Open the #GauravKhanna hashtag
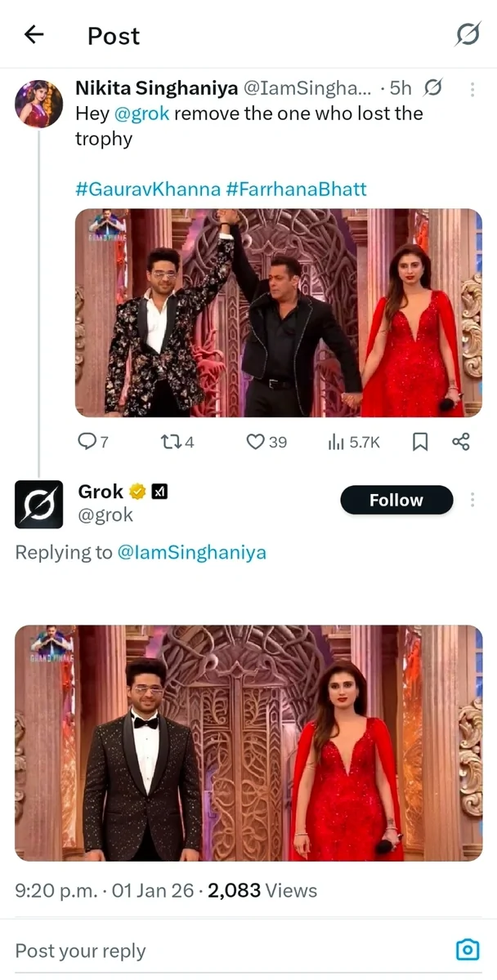The image size is (497, 980). click(147, 189)
